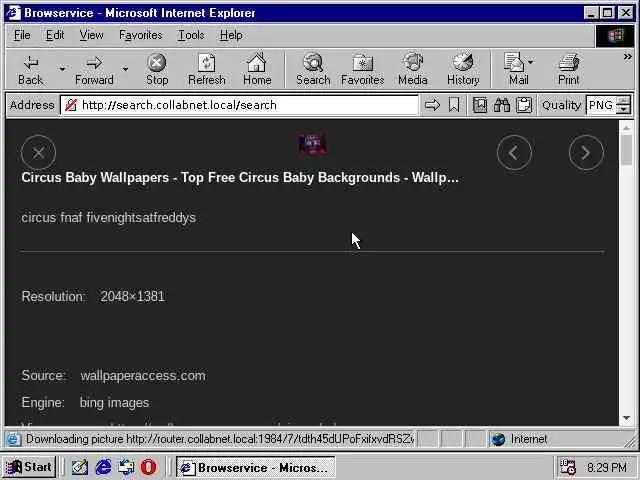This screenshot has height=480, width=640.
Task: Expand the Mail dropdown arrow
Action: click(x=531, y=62)
